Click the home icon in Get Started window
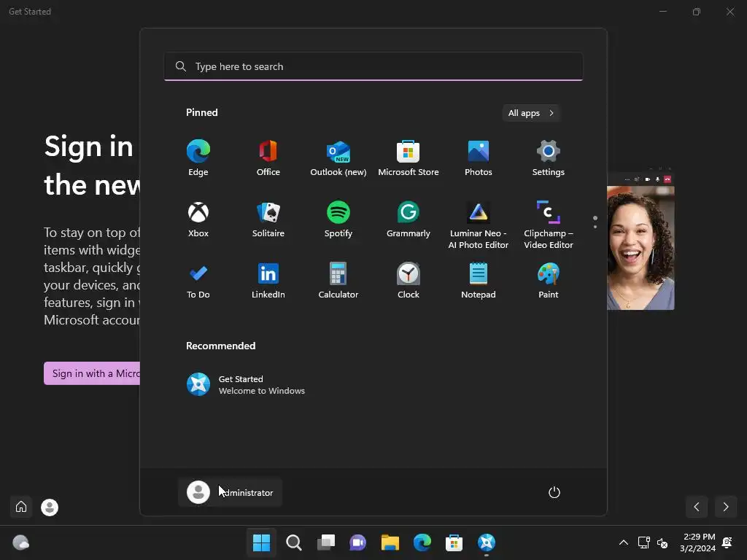 click(x=21, y=506)
